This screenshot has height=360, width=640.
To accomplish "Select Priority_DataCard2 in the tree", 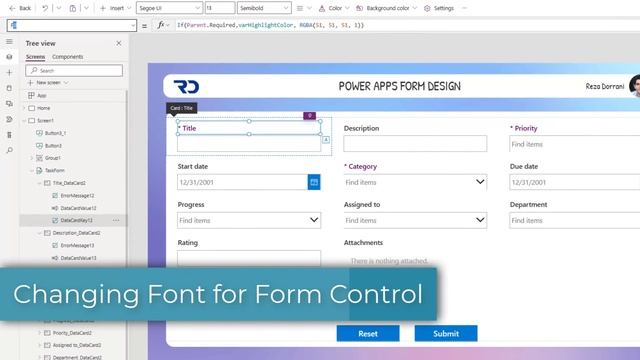I will [x=72, y=333].
